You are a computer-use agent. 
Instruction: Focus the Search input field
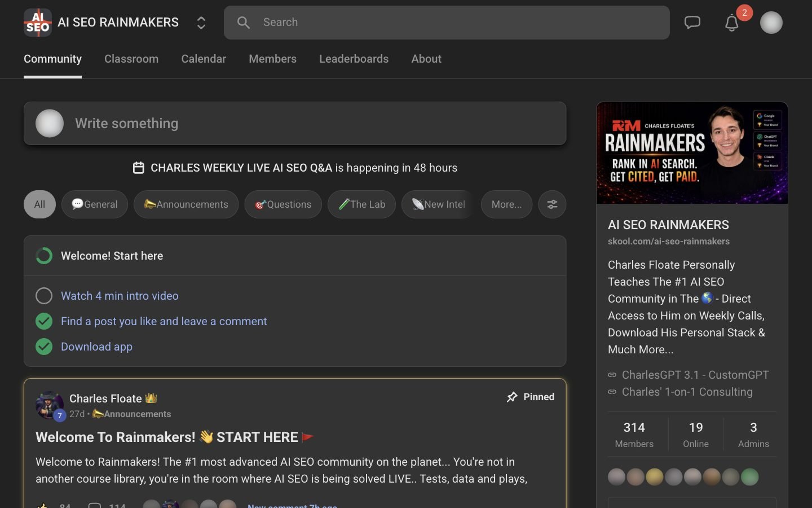(447, 23)
